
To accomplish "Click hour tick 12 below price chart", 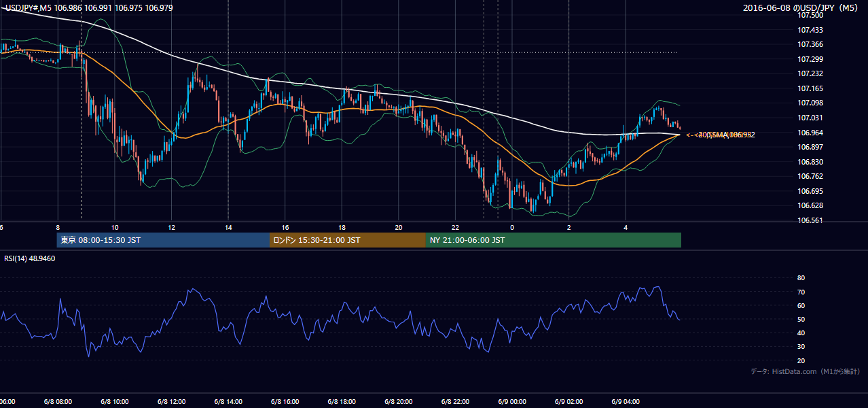I will 171,227.
